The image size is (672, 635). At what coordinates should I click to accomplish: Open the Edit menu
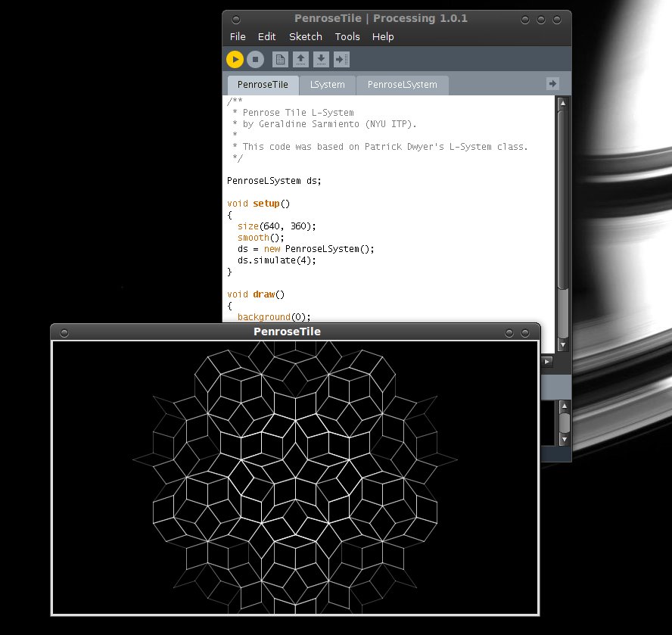pyautogui.click(x=266, y=37)
